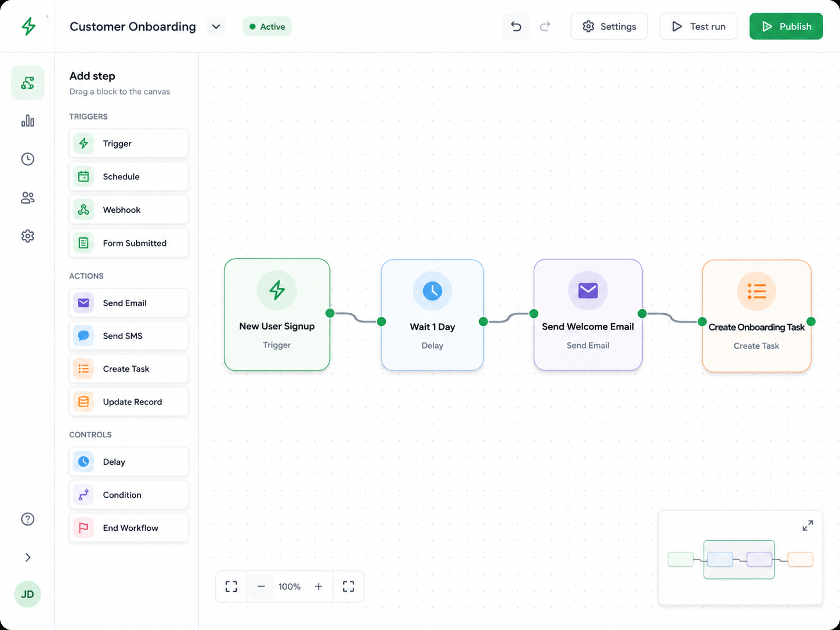Viewport: 840px width, 630px height.
Task: Click the fit-to-view icon left of zoom
Action: (x=231, y=586)
